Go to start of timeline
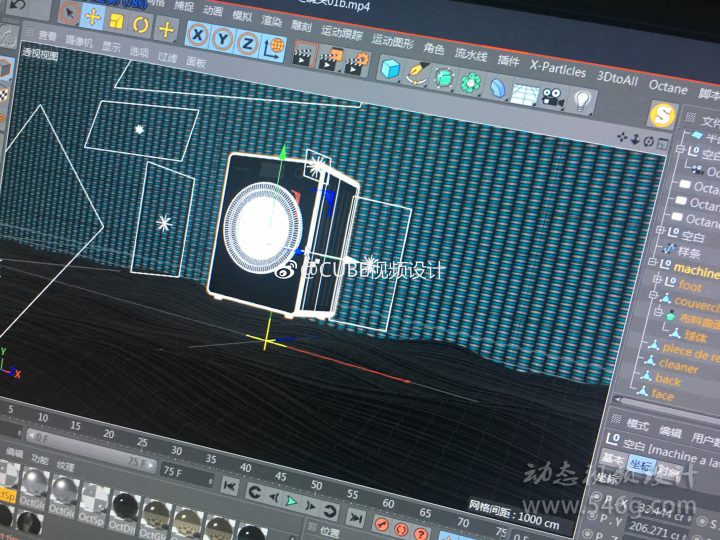The height and width of the screenshot is (540, 720). [x=229, y=486]
